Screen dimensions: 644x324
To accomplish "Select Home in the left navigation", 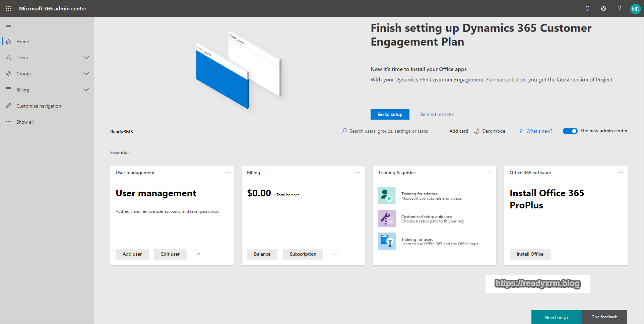I will (x=23, y=42).
